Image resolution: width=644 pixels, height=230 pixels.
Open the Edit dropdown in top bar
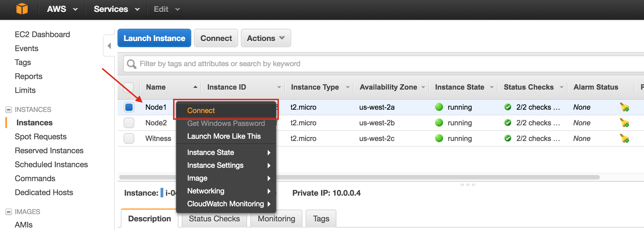click(x=167, y=9)
